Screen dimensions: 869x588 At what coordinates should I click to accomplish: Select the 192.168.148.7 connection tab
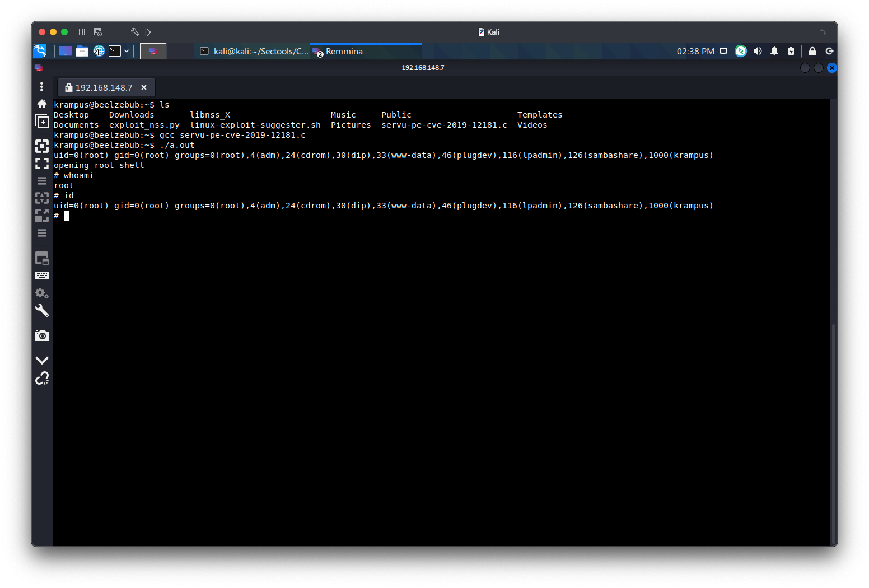point(106,87)
